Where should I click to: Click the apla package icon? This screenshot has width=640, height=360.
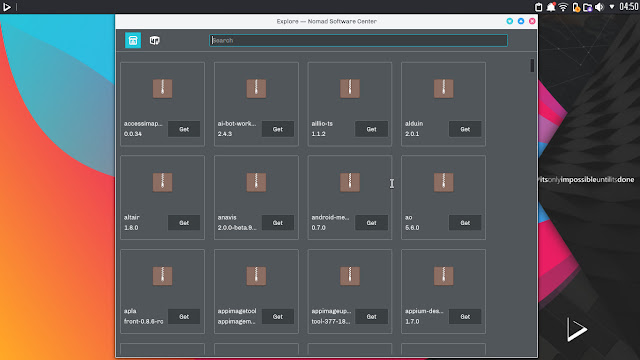pyautogui.click(x=162, y=276)
